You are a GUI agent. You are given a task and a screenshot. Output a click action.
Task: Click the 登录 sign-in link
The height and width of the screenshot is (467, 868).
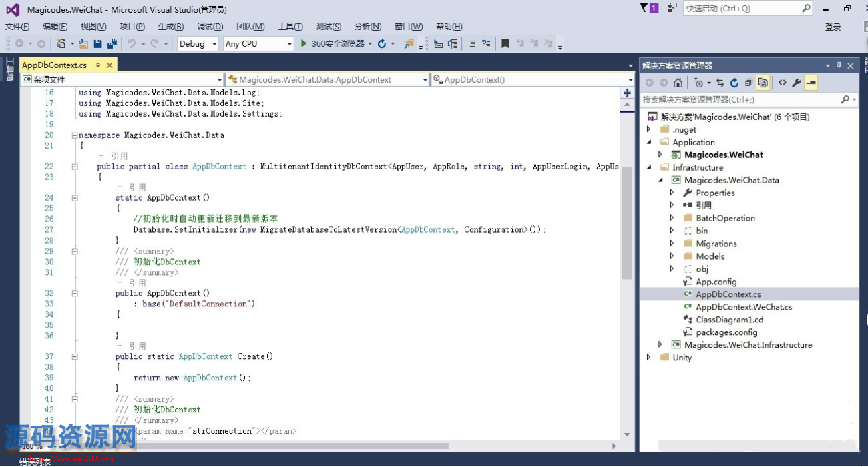pyautogui.click(x=833, y=27)
